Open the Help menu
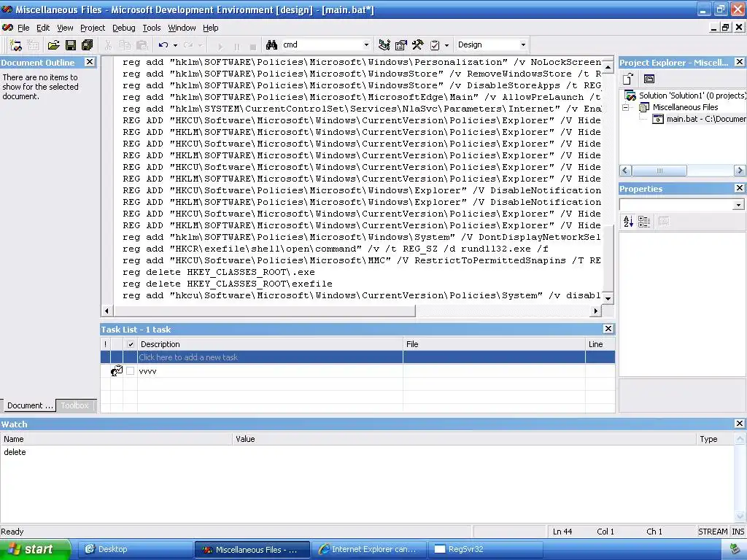 pyautogui.click(x=211, y=28)
